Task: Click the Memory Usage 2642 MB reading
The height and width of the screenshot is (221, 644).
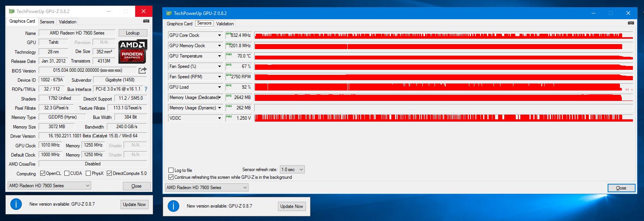Action: coord(239,97)
